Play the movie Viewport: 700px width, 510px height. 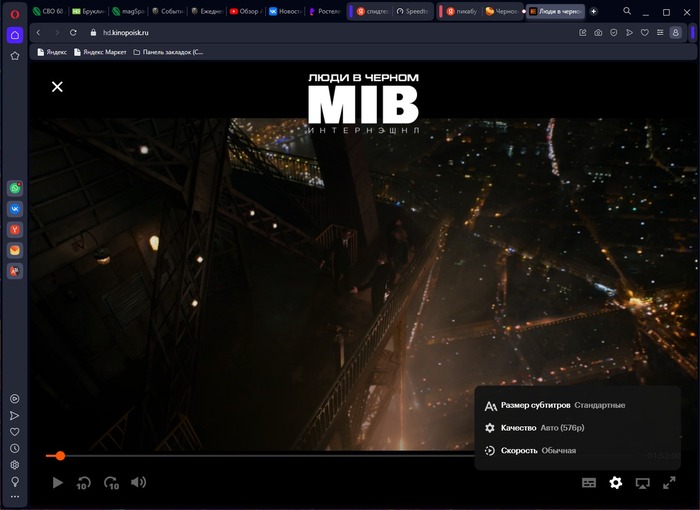pos(58,482)
